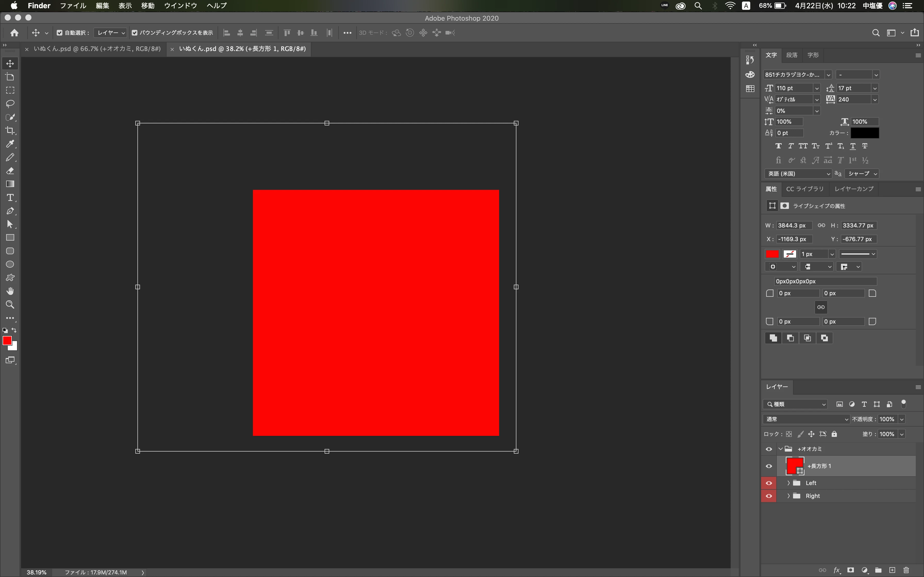Screen dimensions: 924x577
Task: Expand the Right layer group
Action: click(788, 496)
